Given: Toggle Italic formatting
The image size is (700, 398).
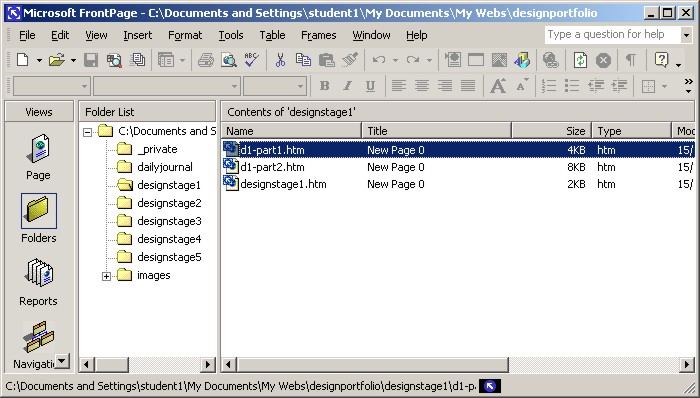Looking at the screenshot, I should click(x=347, y=86).
